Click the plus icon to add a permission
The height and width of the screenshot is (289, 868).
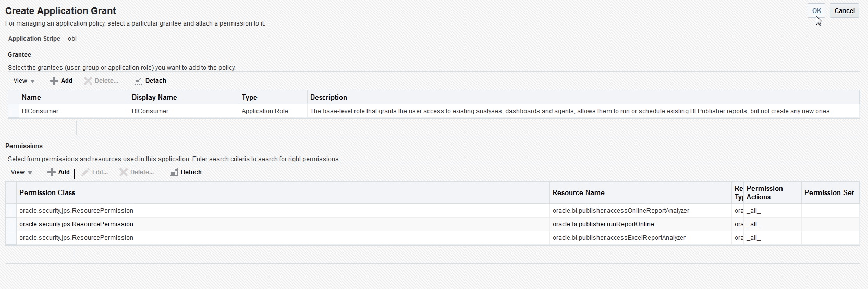pos(52,172)
